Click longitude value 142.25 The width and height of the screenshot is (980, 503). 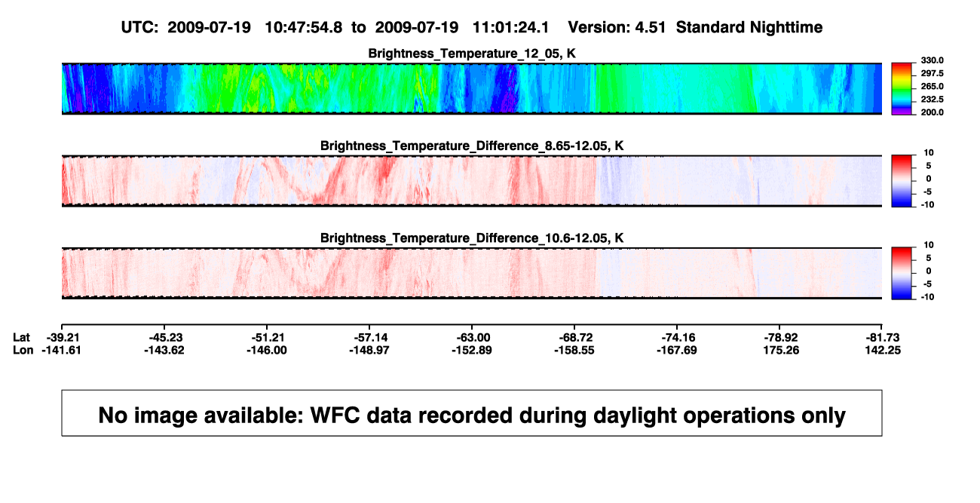click(x=883, y=350)
